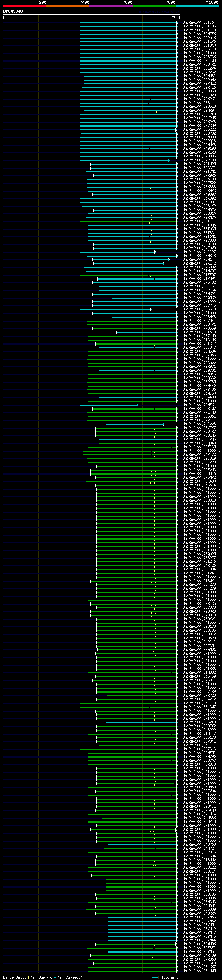The height and width of the screenshot is (980, 222).
Task: Select hit UniRef100_B6UG10
Action: click(199, 213)
